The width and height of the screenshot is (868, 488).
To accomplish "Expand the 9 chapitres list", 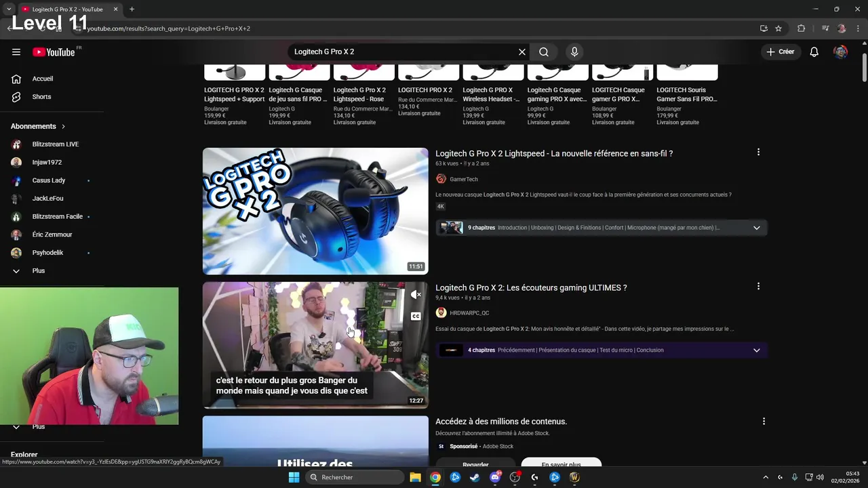I will coord(757,228).
